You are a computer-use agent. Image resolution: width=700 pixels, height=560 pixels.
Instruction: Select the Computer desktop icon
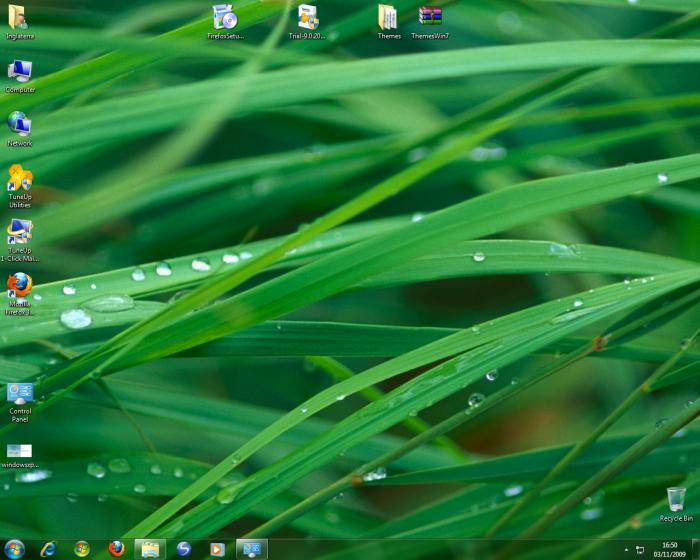pyautogui.click(x=19, y=72)
